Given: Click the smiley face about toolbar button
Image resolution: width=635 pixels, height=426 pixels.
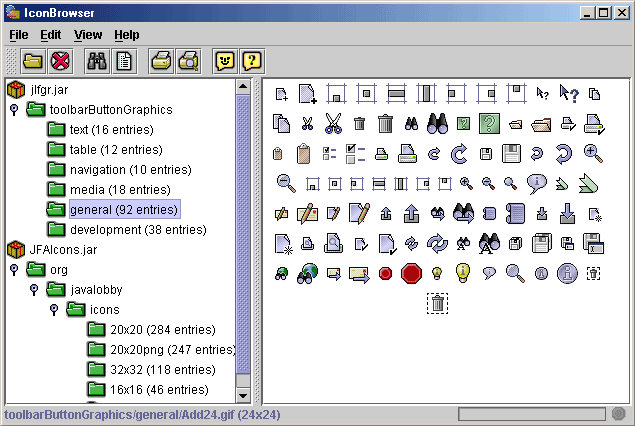Looking at the screenshot, I should [226, 61].
